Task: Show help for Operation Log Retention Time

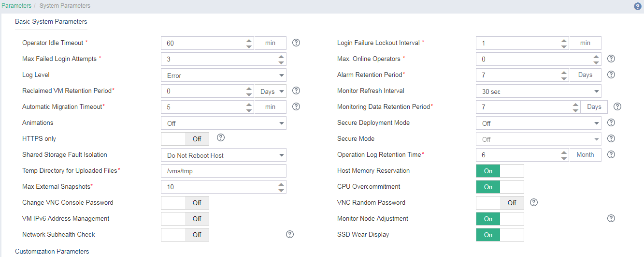Action: coord(611,154)
